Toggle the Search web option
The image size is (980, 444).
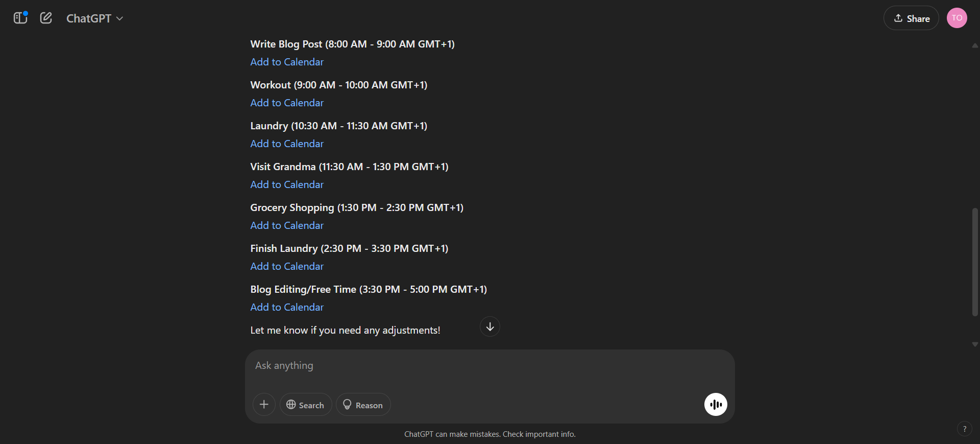click(305, 405)
